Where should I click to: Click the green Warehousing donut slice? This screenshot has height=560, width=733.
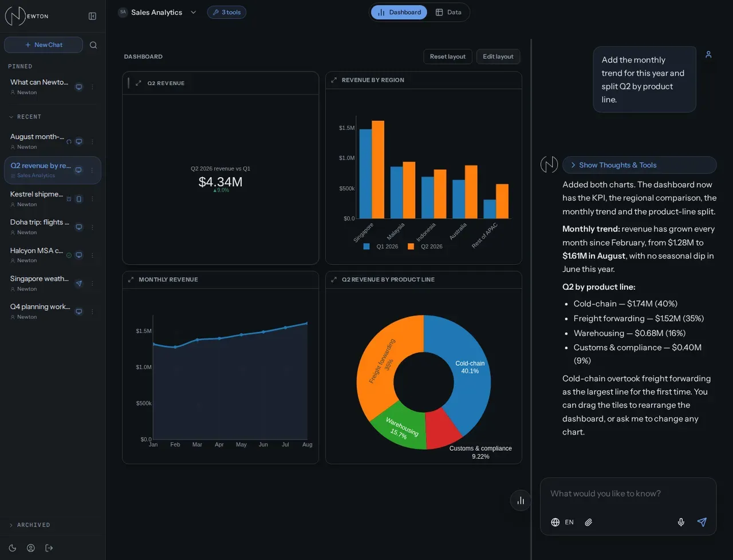402,427
